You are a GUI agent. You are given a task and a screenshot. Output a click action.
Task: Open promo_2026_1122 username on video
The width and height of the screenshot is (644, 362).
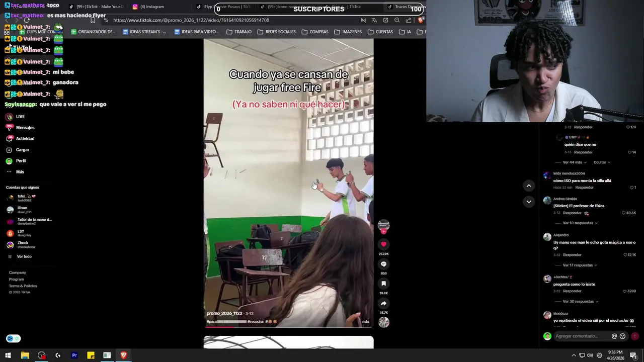tap(224, 313)
